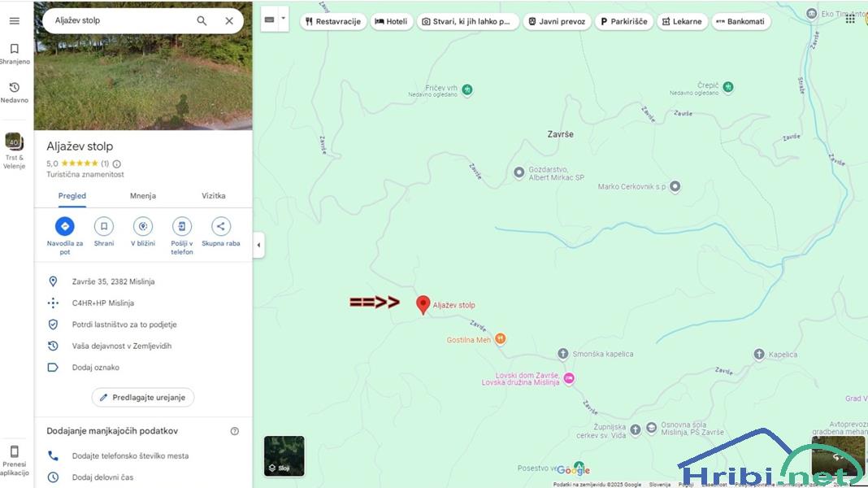Toggle the Sloji satellite layer
The width and height of the screenshot is (868, 488).
click(284, 455)
